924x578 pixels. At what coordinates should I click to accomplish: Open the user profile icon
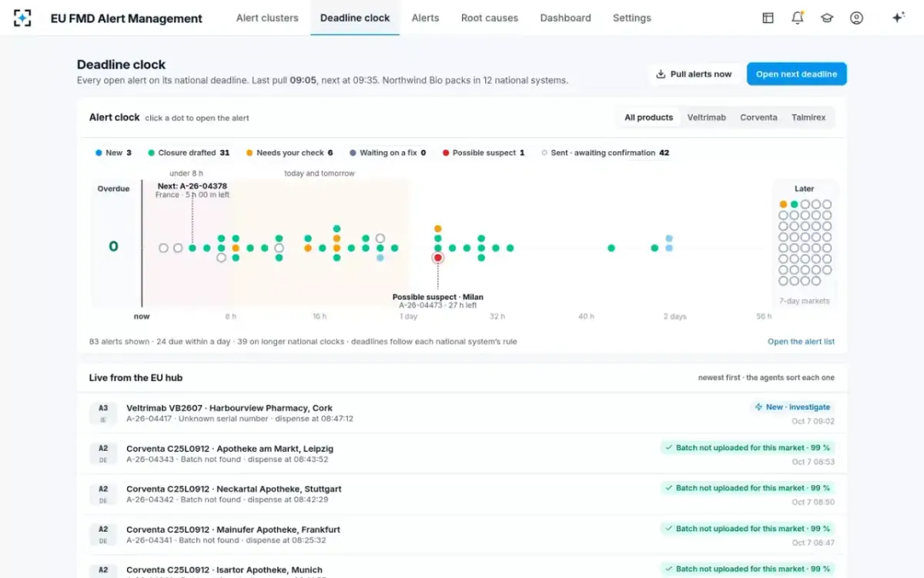point(856,18)
